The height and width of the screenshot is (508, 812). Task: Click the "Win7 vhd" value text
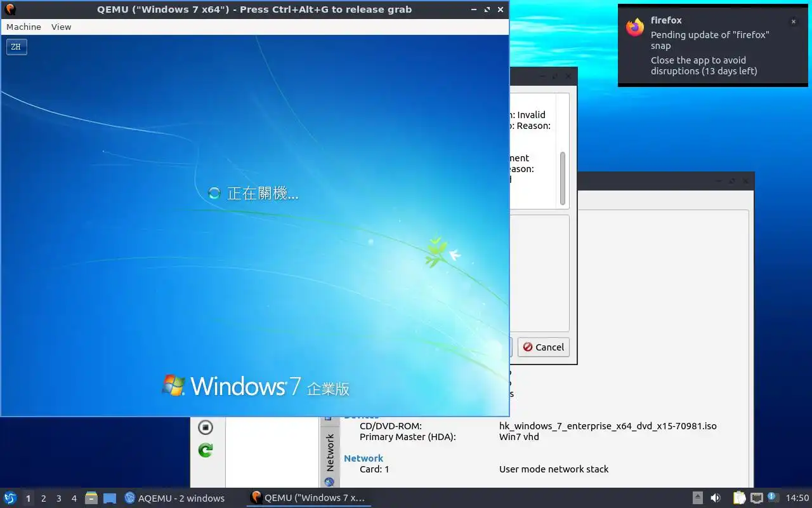[x=519, y=437]
